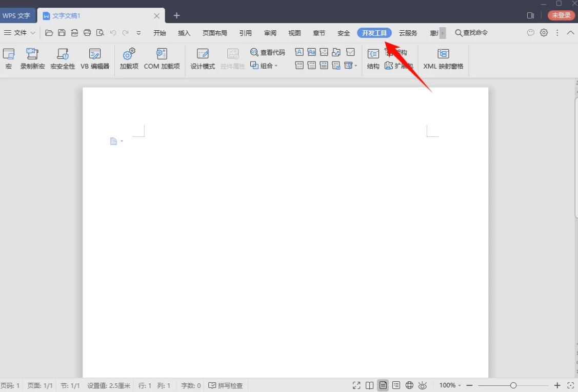
Task: Open a new tab with plus button
Action: point(176,15)
